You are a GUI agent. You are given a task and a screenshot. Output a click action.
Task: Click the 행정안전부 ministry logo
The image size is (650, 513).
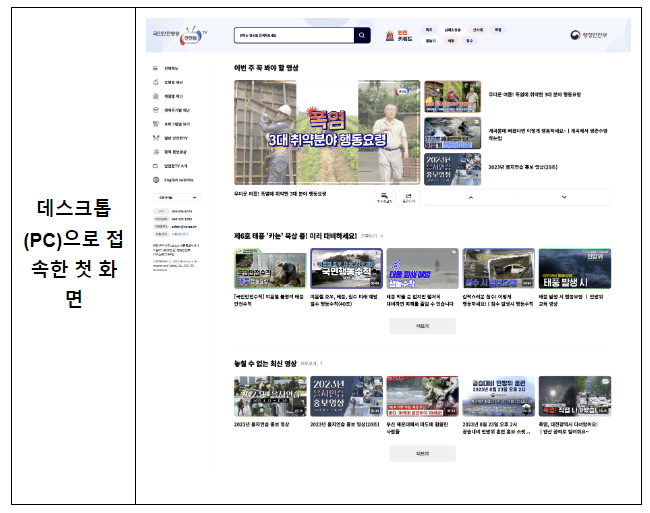(x=589, y=35)
